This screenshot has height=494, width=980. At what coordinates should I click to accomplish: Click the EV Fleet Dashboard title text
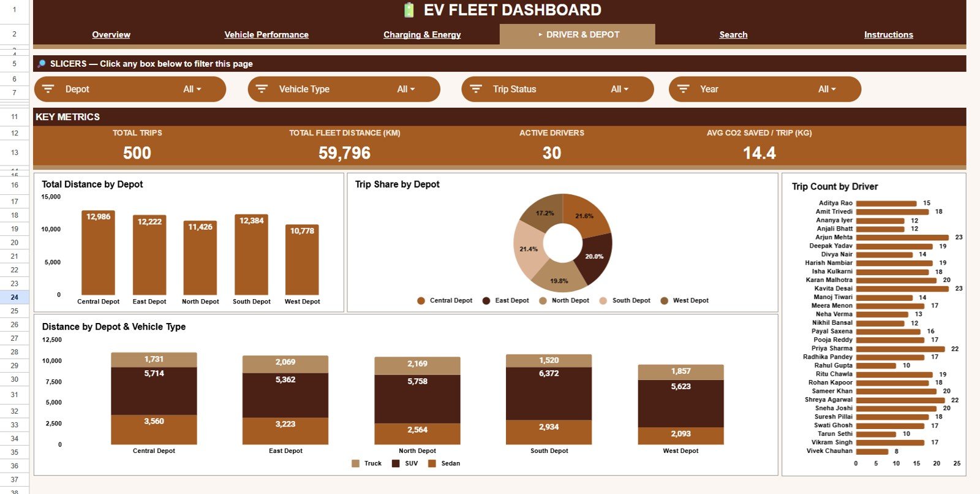(x=513, y=10)
